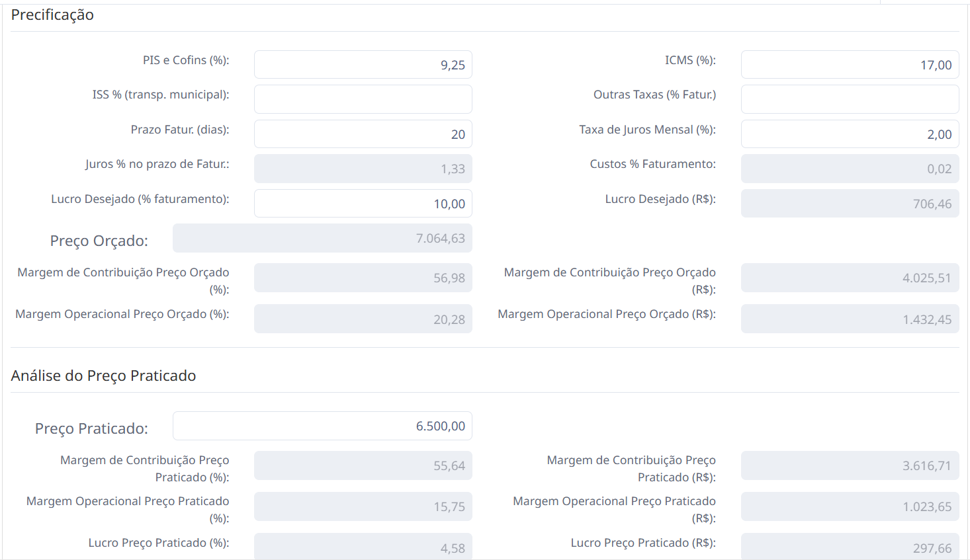The image size is (970, 560).
Task: Click Margem Operacional Preço Orçado (%) field
Action: (x=363, y=319)
